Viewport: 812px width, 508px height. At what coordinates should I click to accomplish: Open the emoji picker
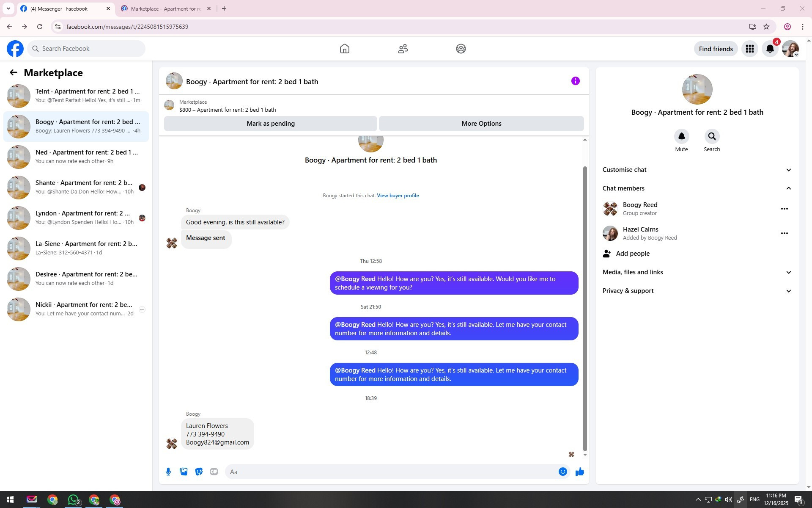562,472
